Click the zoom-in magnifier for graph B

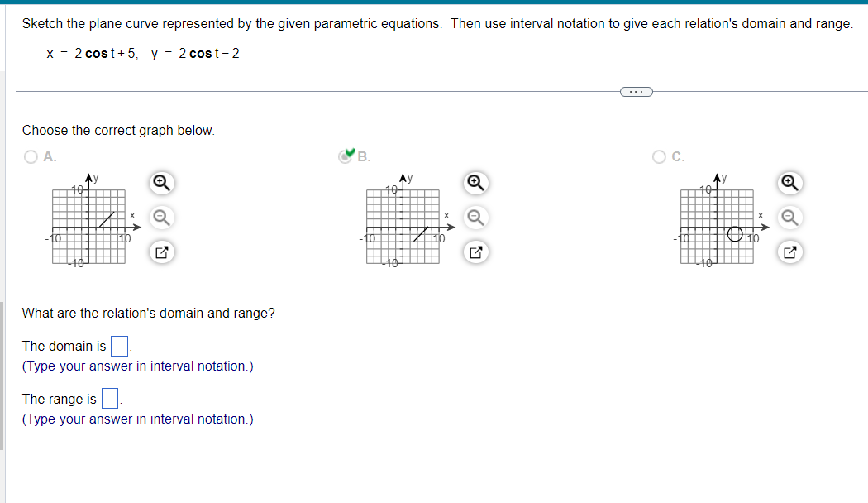[x=475, y=183]
